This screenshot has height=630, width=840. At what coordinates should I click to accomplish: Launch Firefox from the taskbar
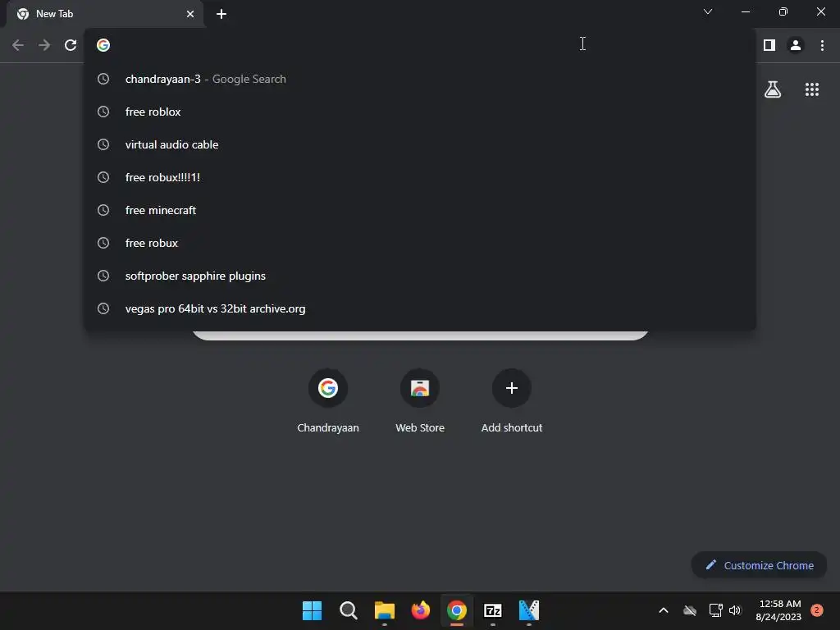tap(421, 610)
